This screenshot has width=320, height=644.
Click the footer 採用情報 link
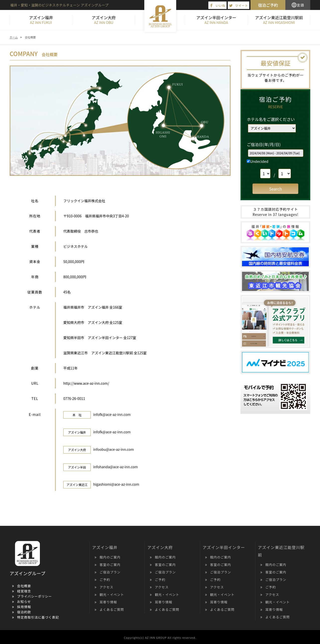(24, 607)
